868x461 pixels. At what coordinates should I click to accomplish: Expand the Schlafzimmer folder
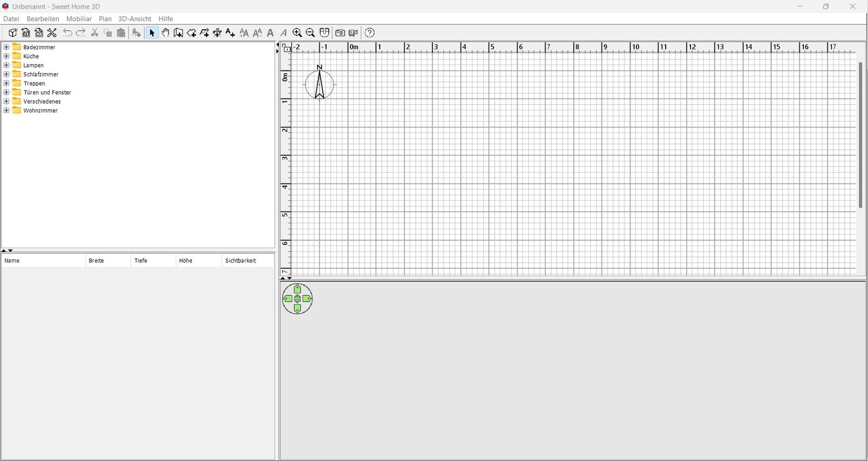tap(7, 74)
